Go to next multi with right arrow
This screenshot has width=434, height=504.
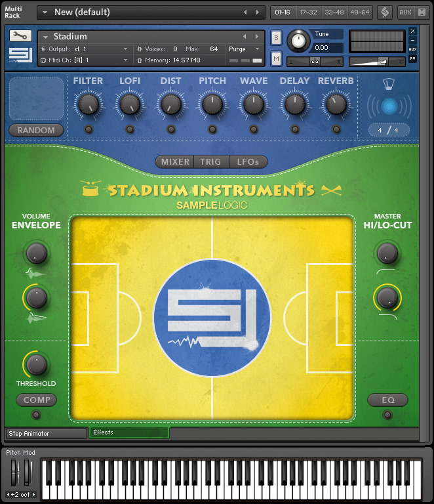(x=258, y=12)
